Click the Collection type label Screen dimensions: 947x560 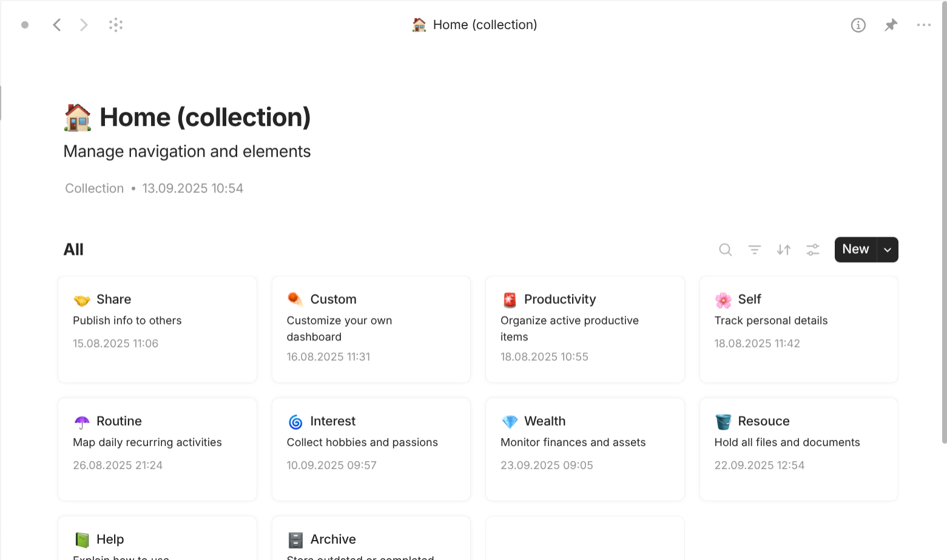(94, 189)
